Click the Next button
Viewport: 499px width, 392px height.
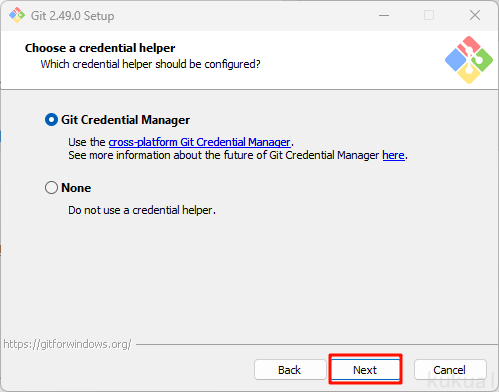pyautogui.click(x=365, y=370)
